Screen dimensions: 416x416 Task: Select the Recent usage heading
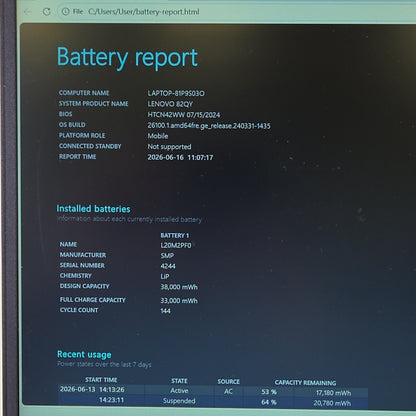point(84,354)
